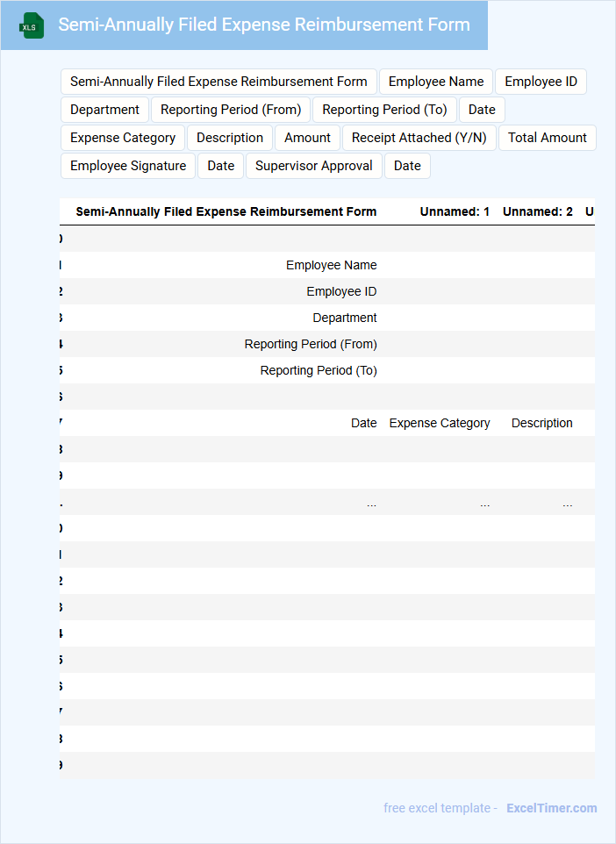Select the Amount tag
616x844 pixels.
point(307,138)
